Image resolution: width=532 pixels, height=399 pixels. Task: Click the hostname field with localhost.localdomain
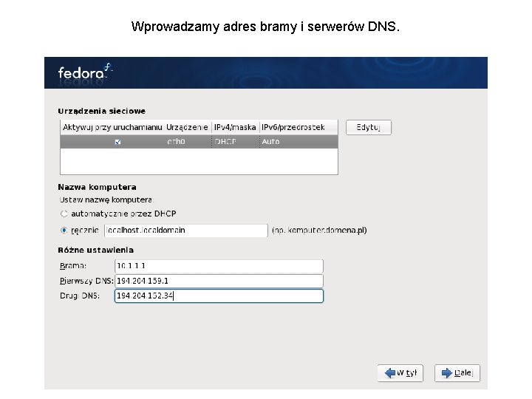click(x=186, y=231)
